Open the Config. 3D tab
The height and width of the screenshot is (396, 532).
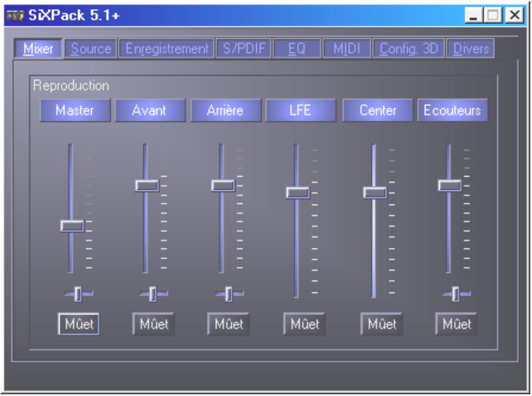tap(408, 49)
